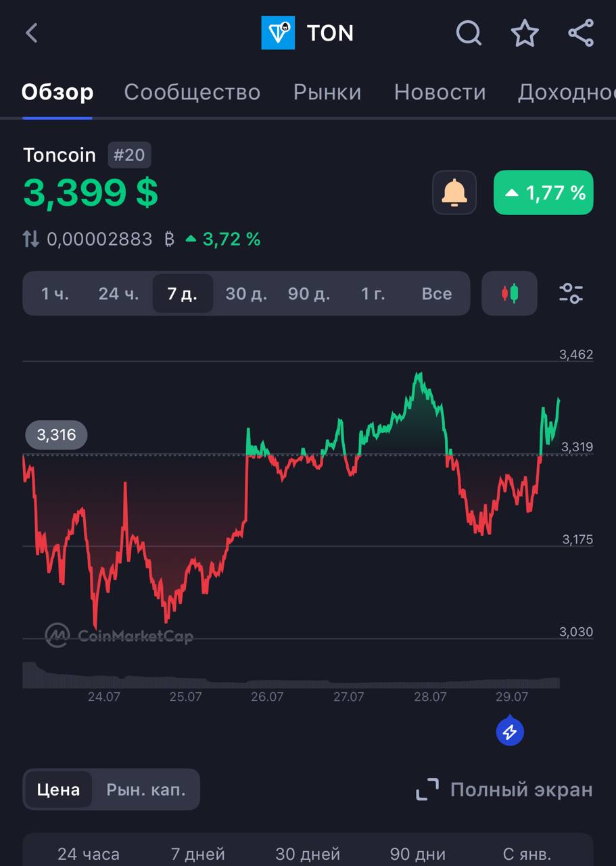
Task: Select the 24 ч. time range
Action: coord(118,294)
